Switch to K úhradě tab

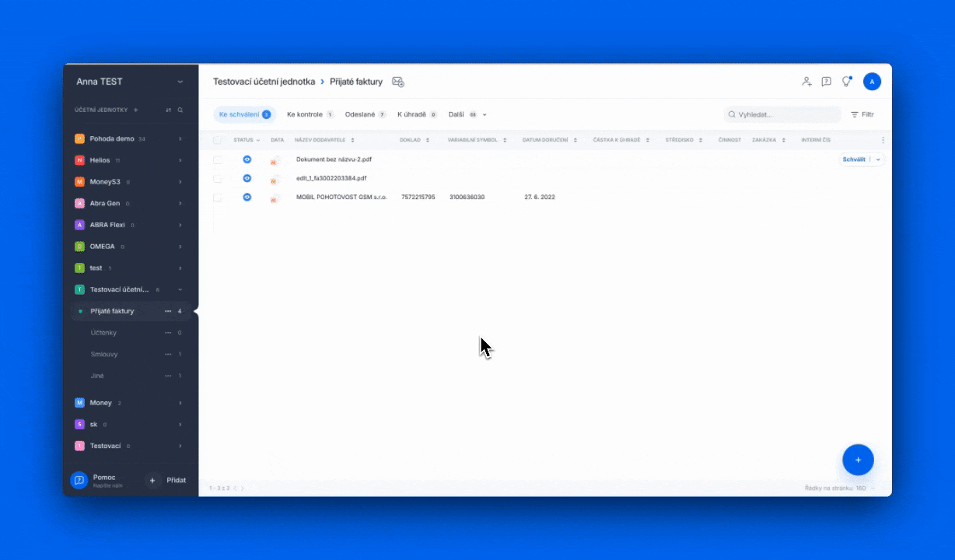tap(417, 114)
